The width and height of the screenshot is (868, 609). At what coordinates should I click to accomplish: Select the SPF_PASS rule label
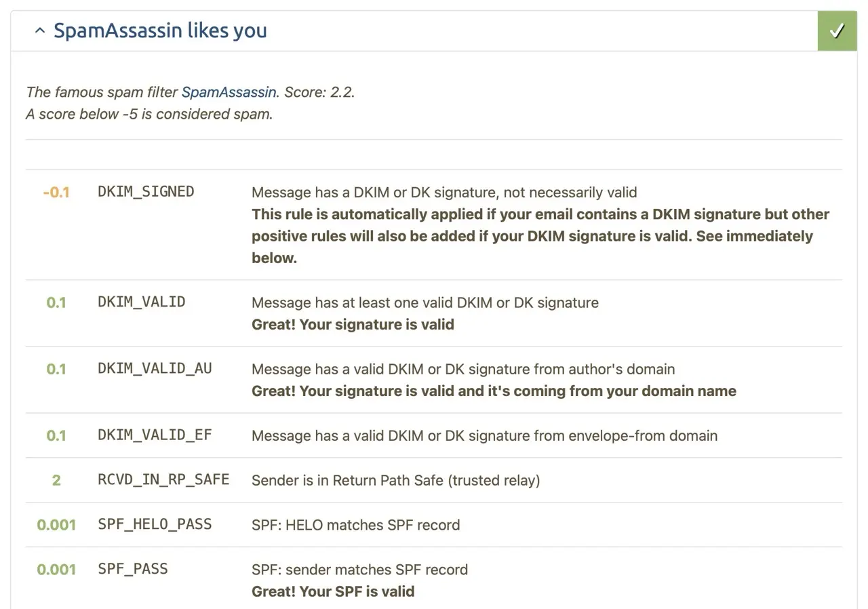pos(133,569)
